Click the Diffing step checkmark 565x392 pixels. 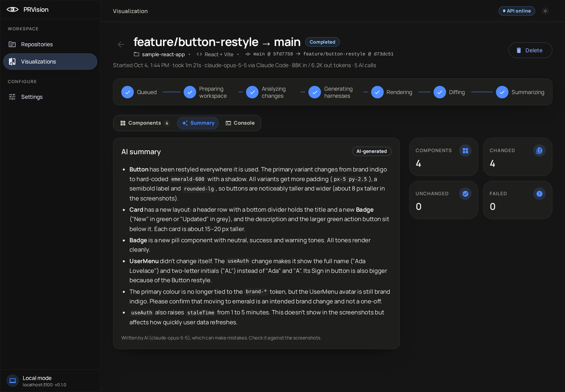click(x=440, y=92)
